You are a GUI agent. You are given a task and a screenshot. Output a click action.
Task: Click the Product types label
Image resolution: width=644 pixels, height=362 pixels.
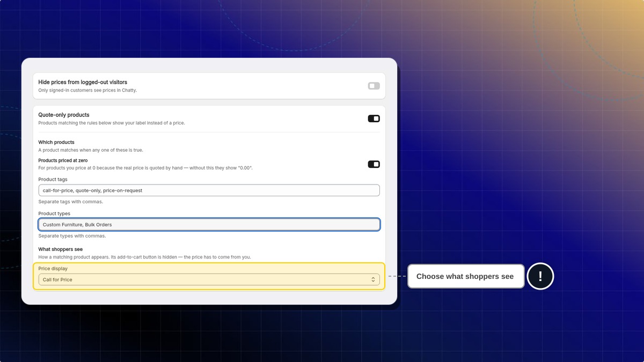point(54,213)
